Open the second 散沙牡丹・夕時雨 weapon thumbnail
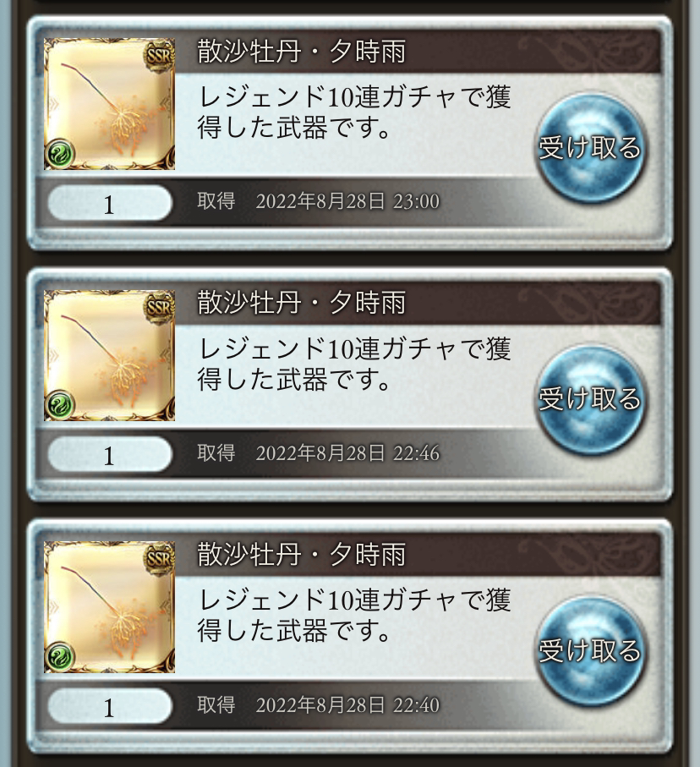 pyautogui.click(x=110, y=355)
